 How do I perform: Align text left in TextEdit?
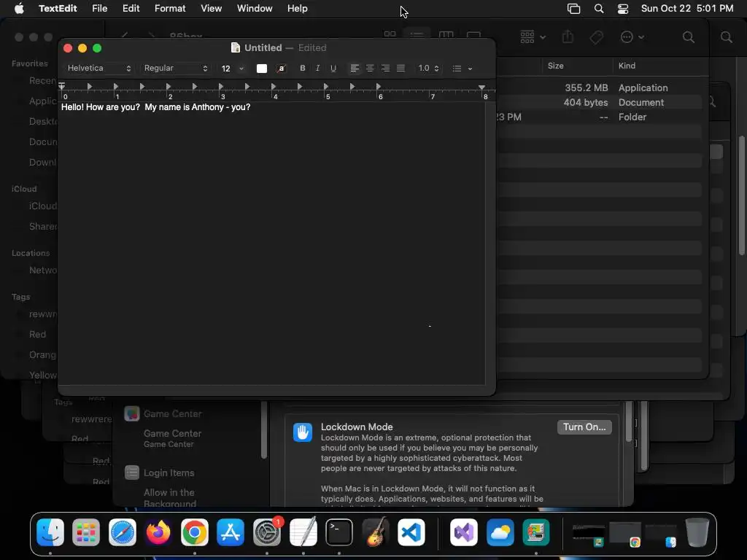point(355,68)
